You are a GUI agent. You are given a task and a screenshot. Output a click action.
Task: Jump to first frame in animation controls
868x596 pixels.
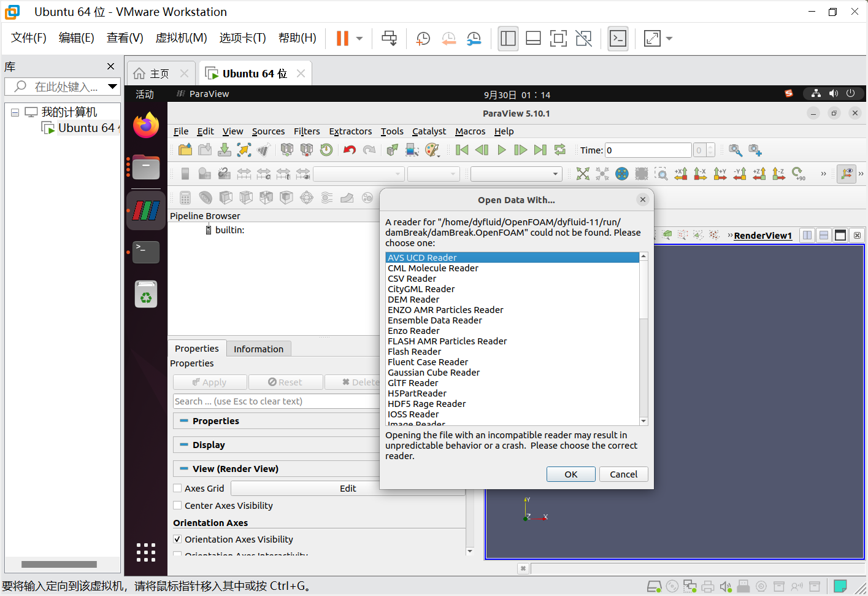(463, 150)
